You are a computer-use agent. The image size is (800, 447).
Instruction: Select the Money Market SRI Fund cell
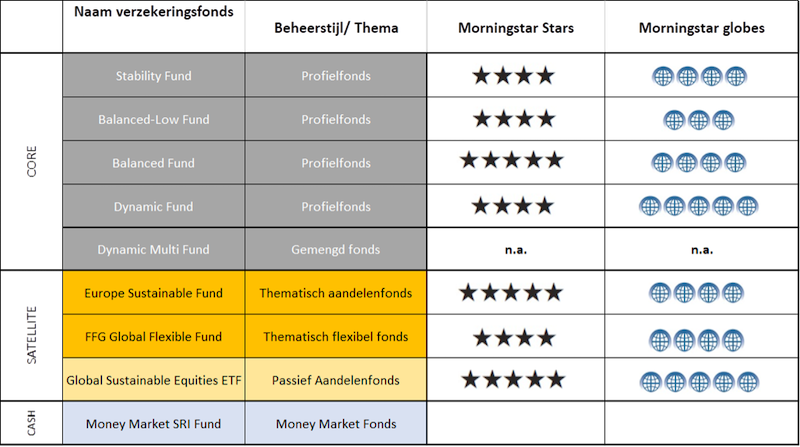[x=154, y=423]
